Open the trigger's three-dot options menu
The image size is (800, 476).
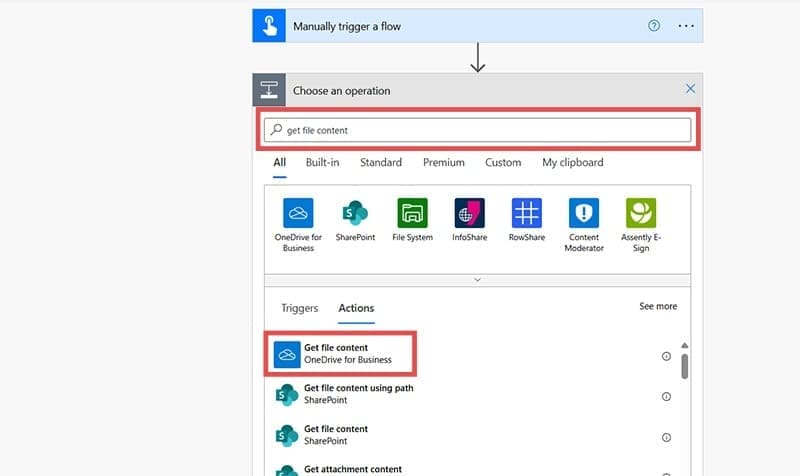tap(686, 26)
